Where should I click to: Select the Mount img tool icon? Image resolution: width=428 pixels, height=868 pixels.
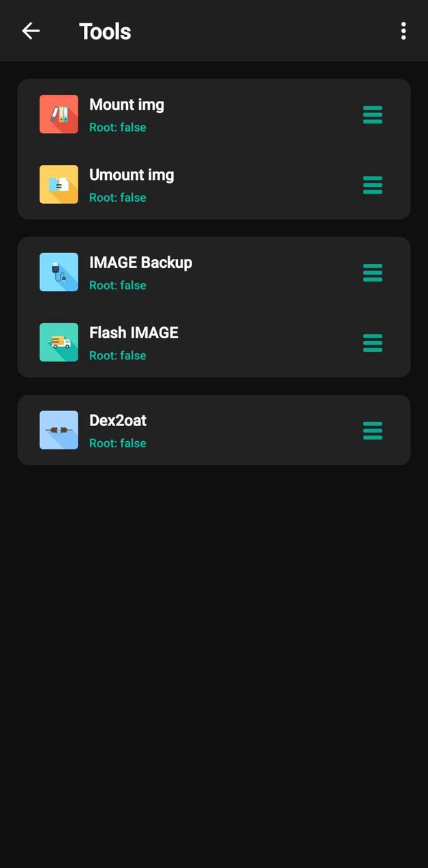(59, 114)
